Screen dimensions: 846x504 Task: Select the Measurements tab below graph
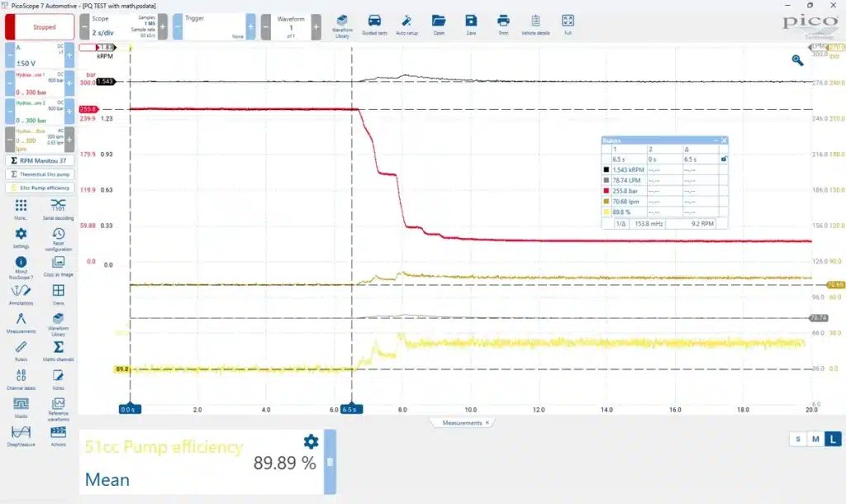462,423
